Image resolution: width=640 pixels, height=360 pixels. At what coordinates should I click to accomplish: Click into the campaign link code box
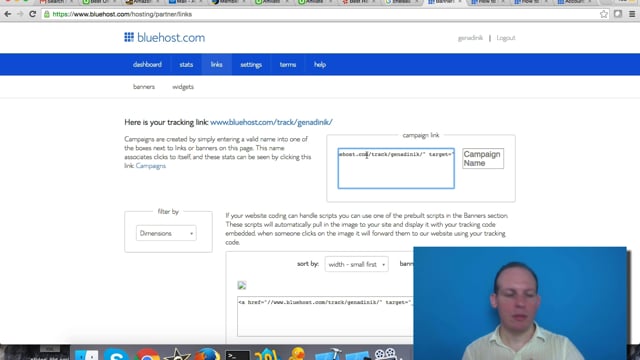396,168
